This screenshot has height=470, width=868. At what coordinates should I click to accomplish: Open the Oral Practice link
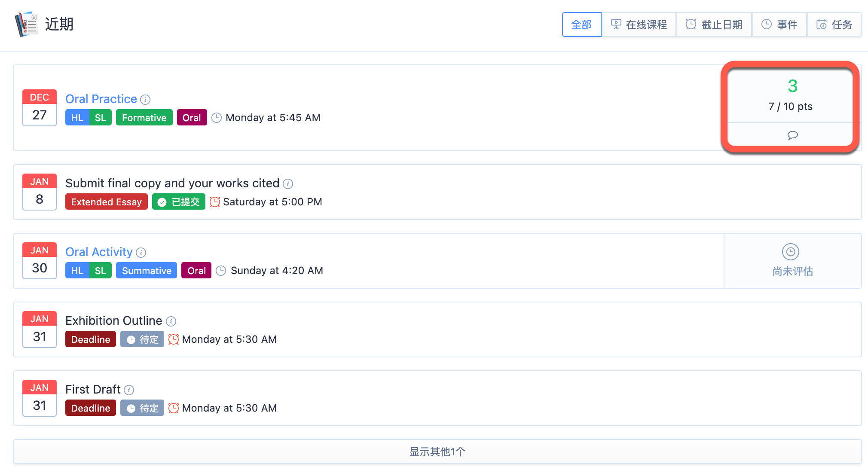point(101,99)
